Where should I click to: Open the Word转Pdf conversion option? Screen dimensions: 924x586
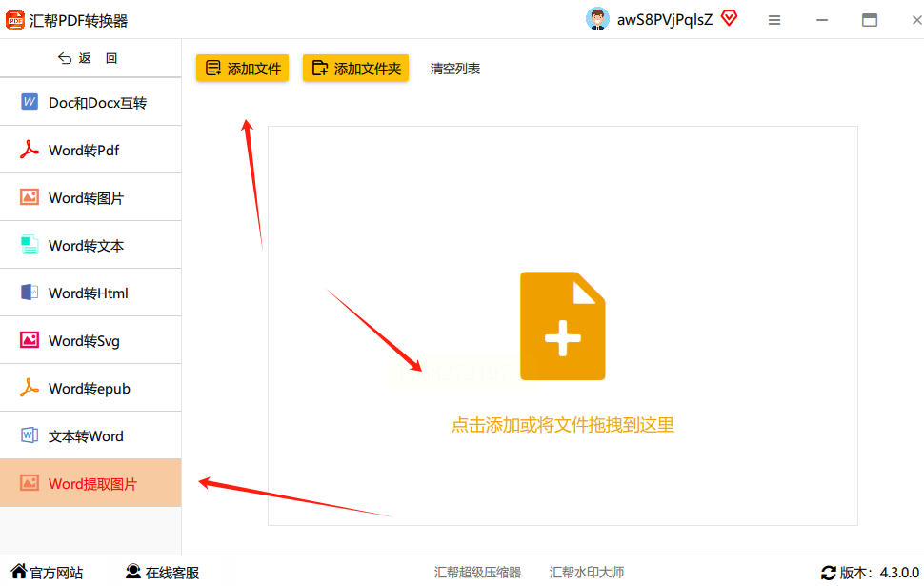tap(90, 150)
